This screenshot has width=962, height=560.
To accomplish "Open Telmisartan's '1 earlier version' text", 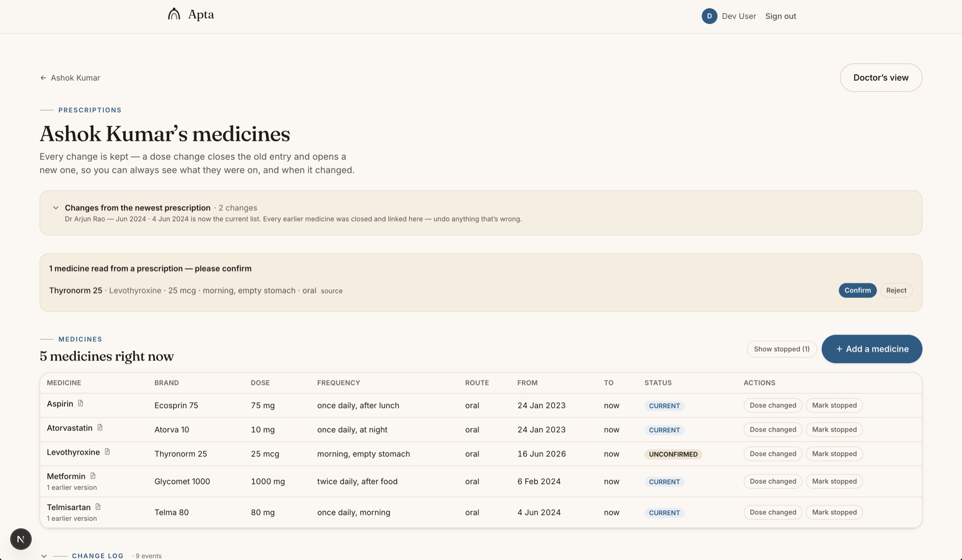I will [72, 518].
